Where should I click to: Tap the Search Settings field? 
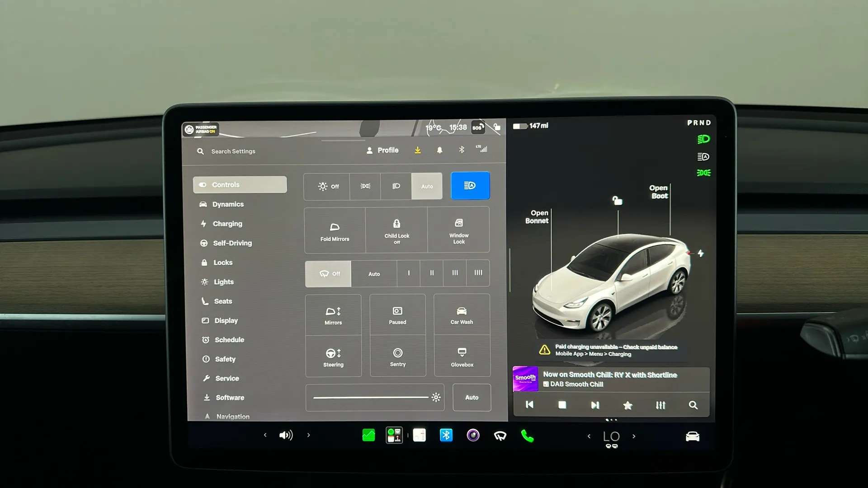233,151
